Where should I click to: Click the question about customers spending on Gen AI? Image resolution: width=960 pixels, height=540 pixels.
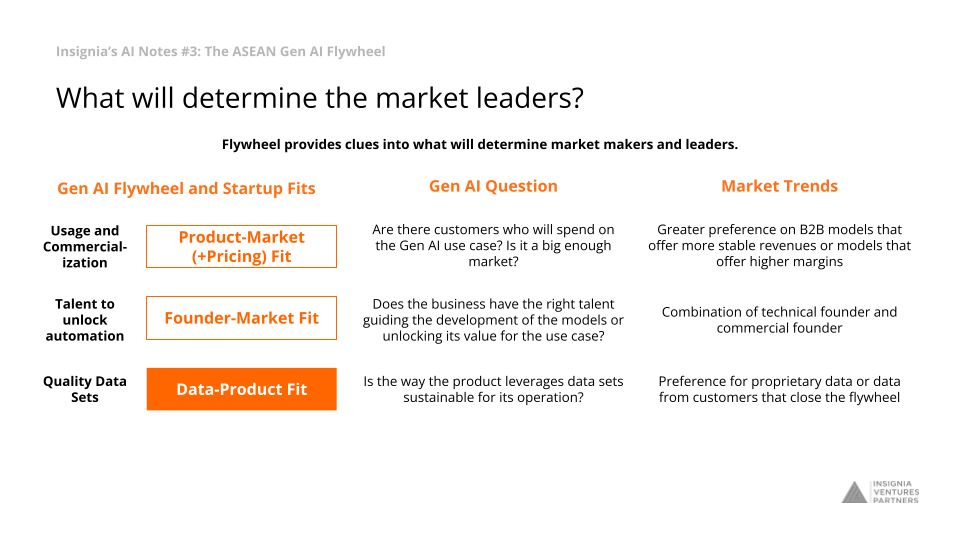[x=493, y=246]
